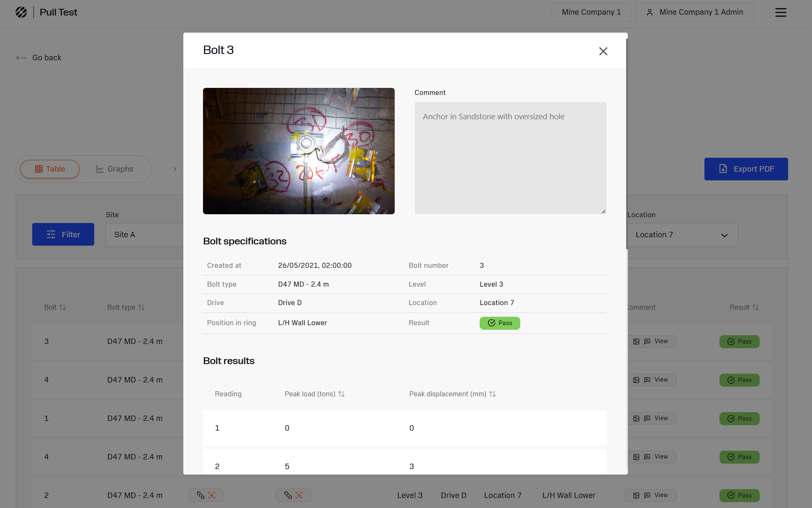Sort the Result column arrows
This screenshot has height=508, width=812.
(x=756, y=307)
